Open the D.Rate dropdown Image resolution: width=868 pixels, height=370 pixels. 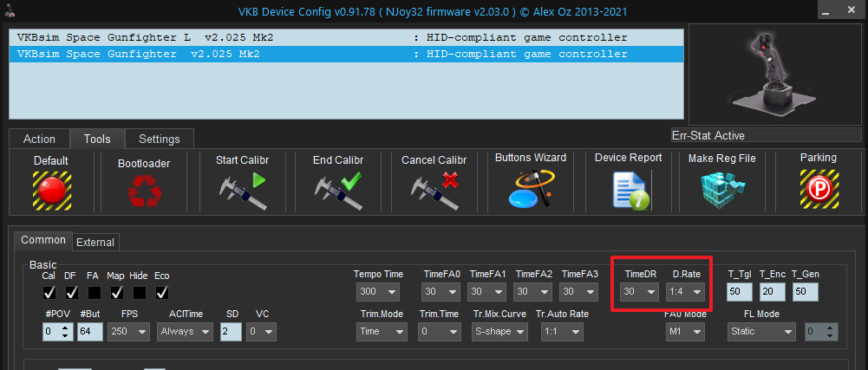coord(685,291)
